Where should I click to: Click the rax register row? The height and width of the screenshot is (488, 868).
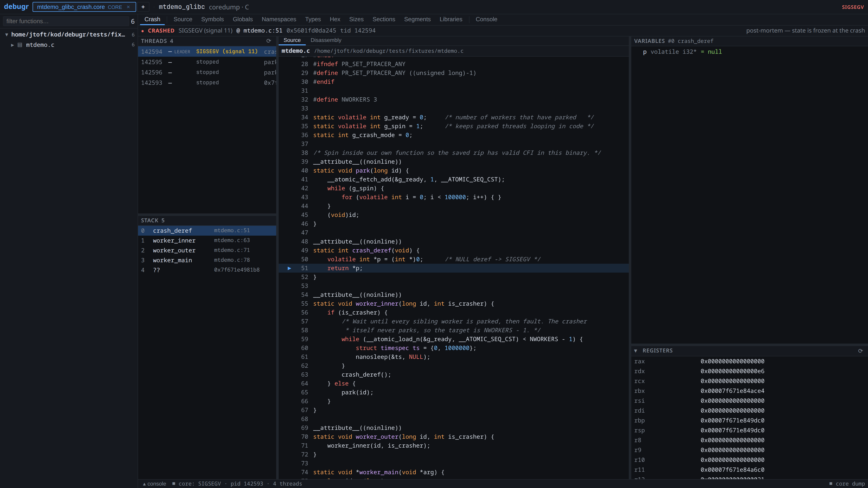tap(749, 361)
